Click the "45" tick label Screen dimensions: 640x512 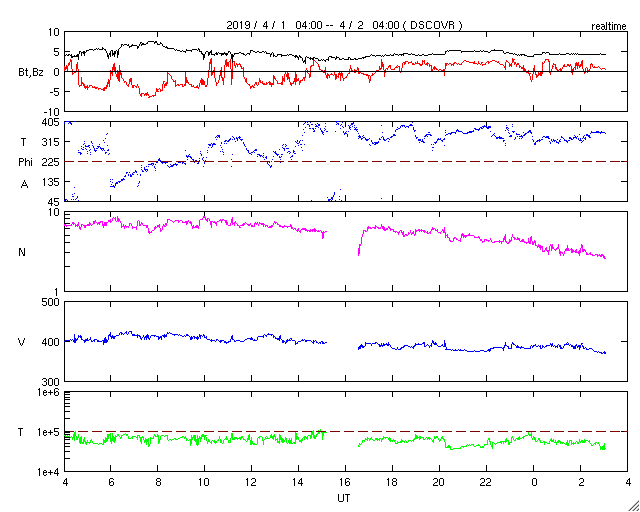coord(55,201)
